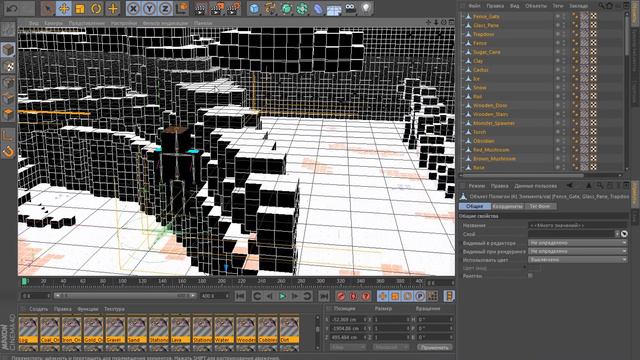Image resolution: width=640 pixels, height=360 pixels.
Task: Play the animation forward
Action: click(282, 296)
